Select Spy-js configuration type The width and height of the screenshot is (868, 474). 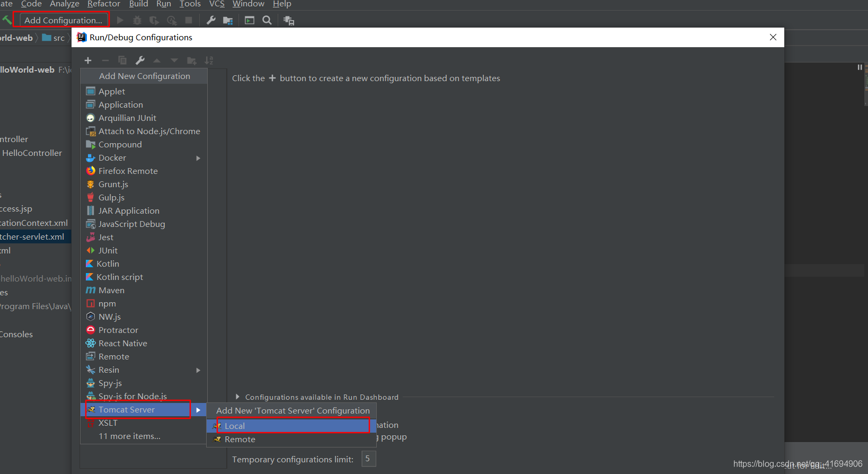[x=143, y=383]
